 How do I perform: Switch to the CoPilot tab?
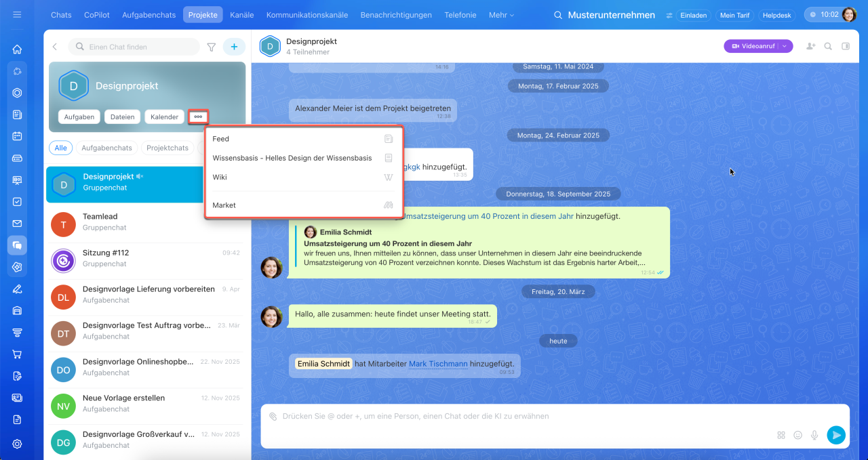click(x=97, y=15)
